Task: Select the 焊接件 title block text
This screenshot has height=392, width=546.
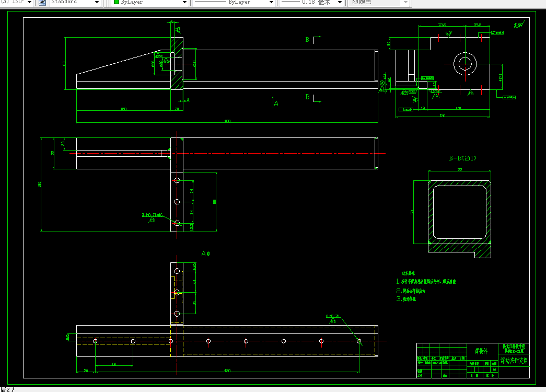Action: [x=481, y=351]
